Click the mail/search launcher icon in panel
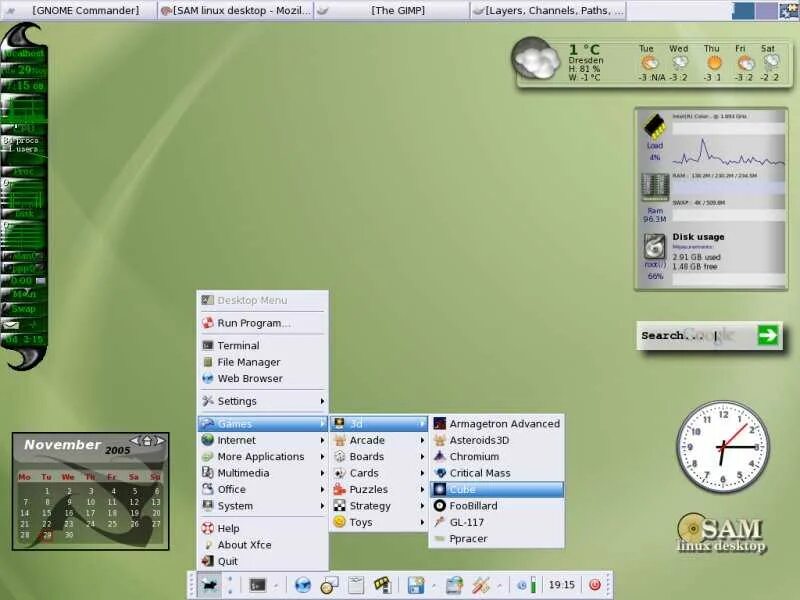 330,585
